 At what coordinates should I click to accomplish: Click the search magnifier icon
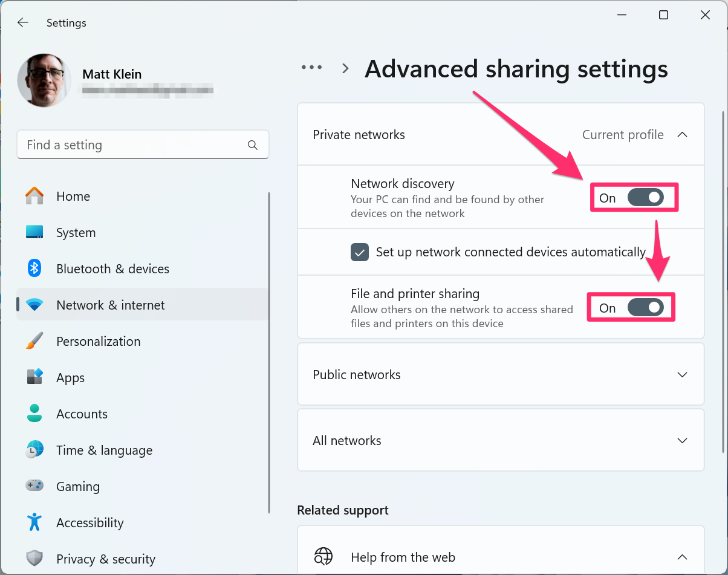(253, 145)
